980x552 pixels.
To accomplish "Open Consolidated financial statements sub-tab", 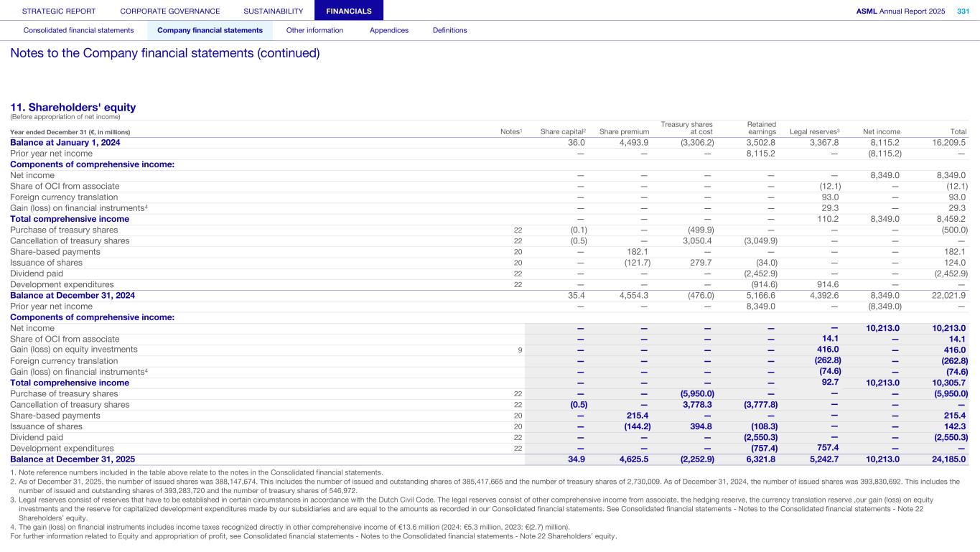I will click(x=78, y=30).
